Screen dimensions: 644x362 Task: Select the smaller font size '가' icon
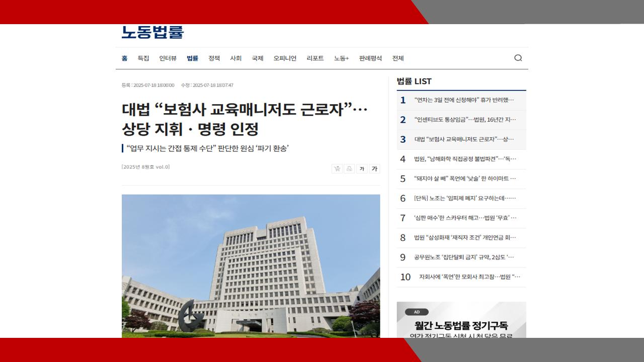[362, 168]
